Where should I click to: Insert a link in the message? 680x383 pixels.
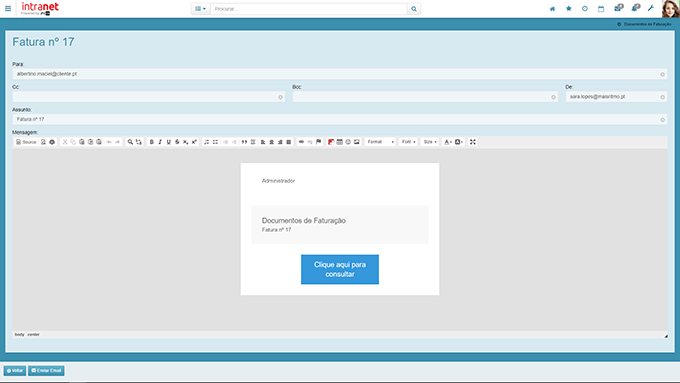click(301, 142)
